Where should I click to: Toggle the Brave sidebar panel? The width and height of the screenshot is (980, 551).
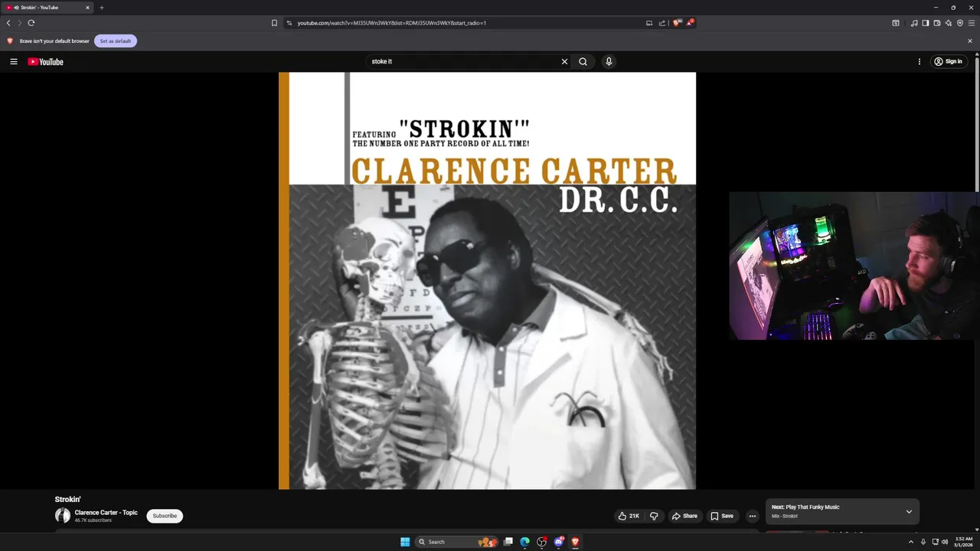926,23
